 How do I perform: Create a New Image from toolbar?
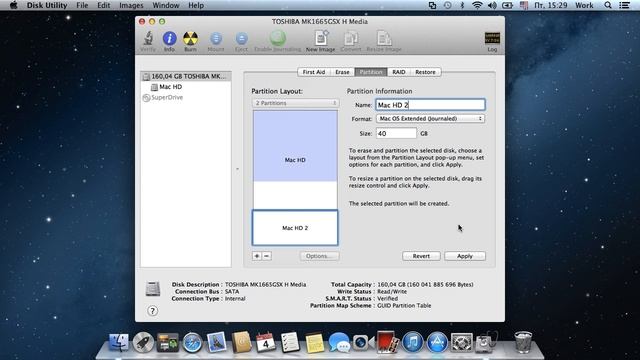[320, 41]
